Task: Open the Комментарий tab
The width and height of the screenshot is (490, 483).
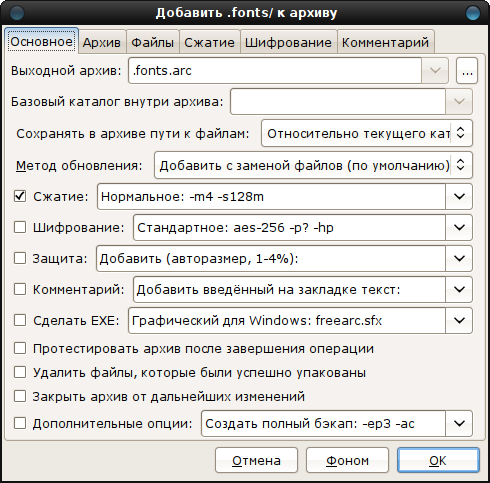Action: click(386, 42)
